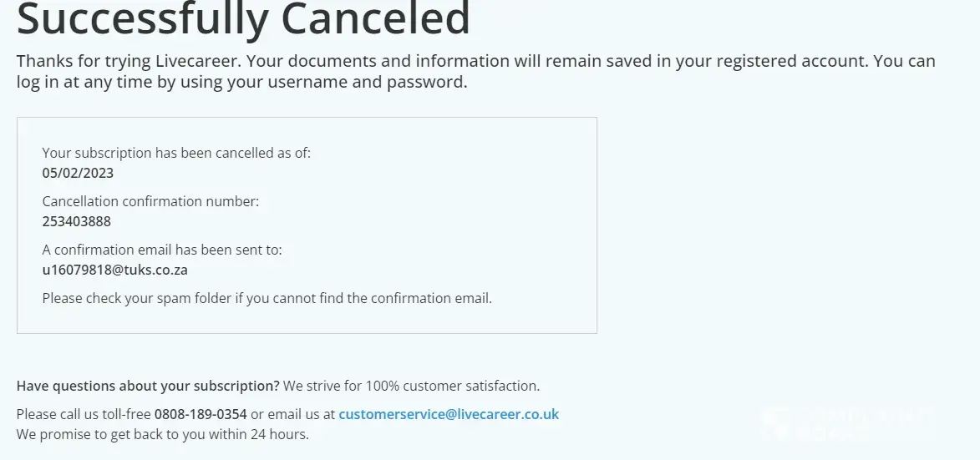Click the "Please check your spam folder" note
Viewport: 980px width, 460px height.
[267, 298]
